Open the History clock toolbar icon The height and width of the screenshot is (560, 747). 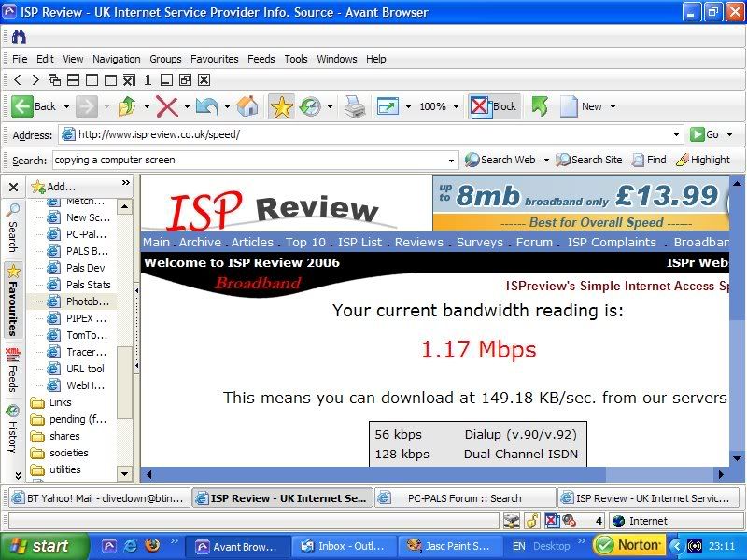(x=310, y=106)
